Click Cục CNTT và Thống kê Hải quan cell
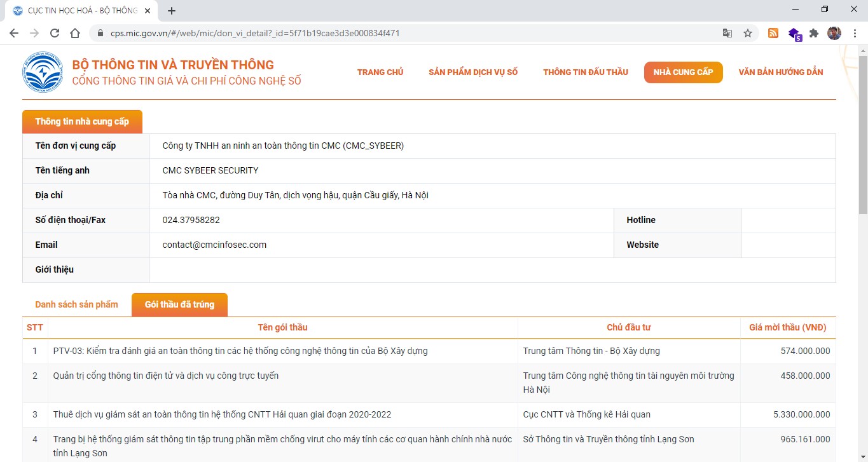This screenshot has width=868, height=462. [x=587, y=414]
